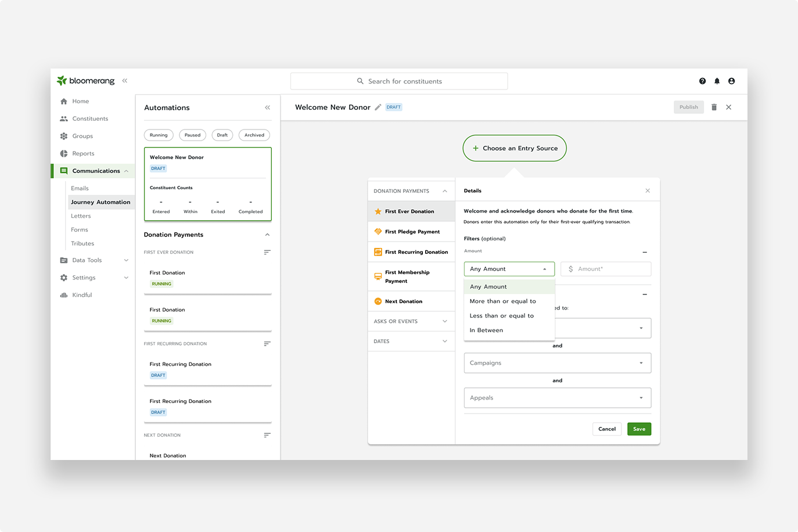Image resolution: width=798 pixels, height=532 pixels.
Task: Open the first running First Donation card
Action: 208,278
